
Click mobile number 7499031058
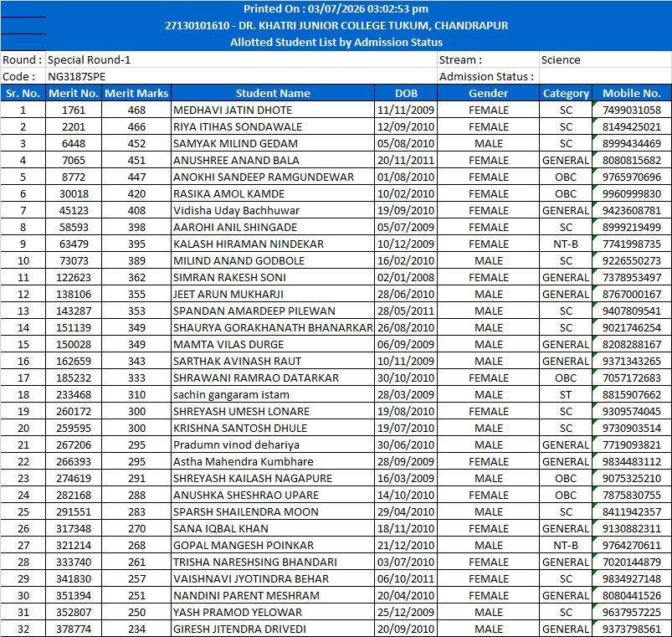(x=632, y=110)
